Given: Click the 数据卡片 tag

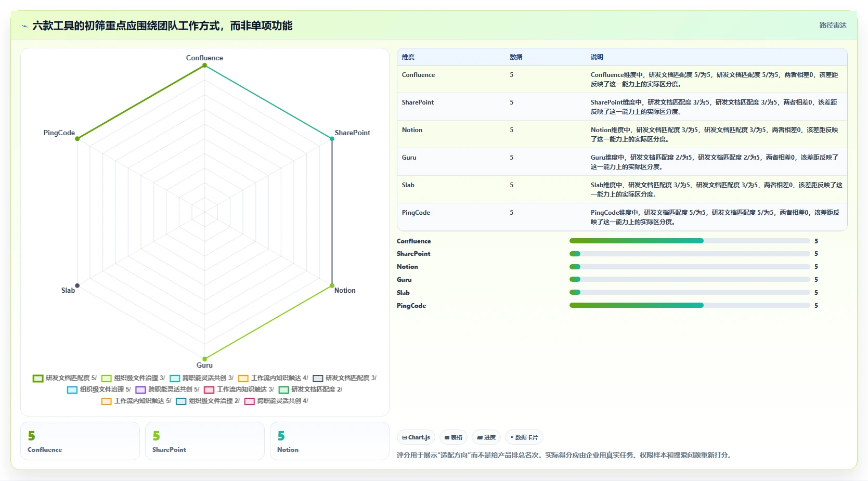Looking at the screenshot, I should pos(524,437).
